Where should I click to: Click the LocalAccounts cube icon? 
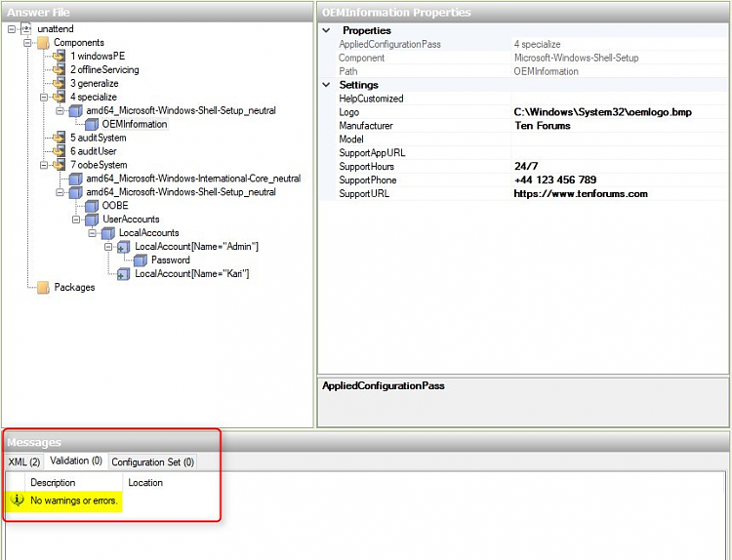107,233
